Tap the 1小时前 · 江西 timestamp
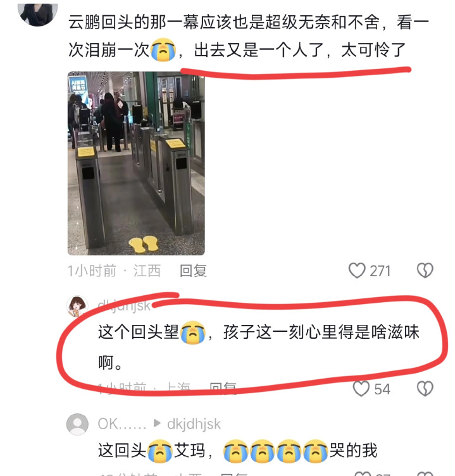Screen dimensions: 455x476 pyautogui.click(x=114, y=271)
